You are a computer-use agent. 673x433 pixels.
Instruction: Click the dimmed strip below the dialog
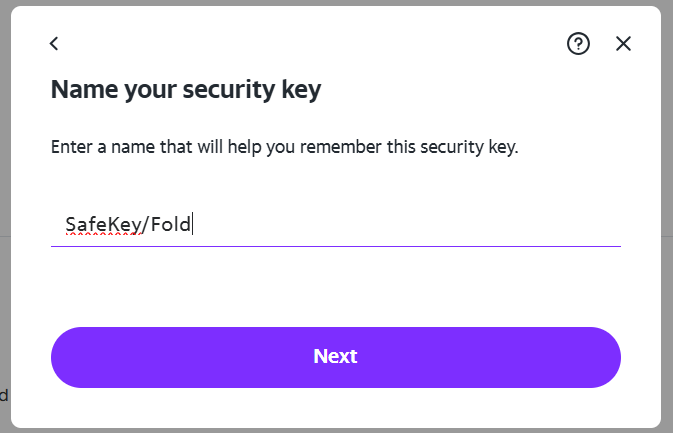coord(335,430)
